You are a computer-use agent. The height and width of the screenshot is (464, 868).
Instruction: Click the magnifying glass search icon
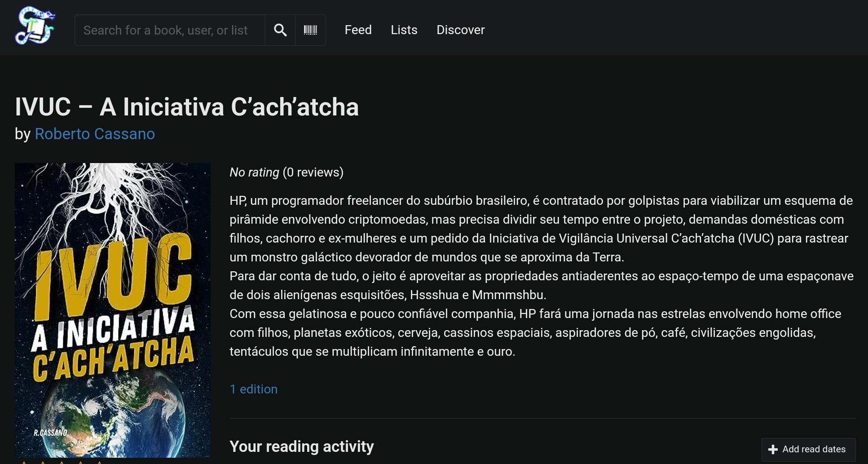280,30
